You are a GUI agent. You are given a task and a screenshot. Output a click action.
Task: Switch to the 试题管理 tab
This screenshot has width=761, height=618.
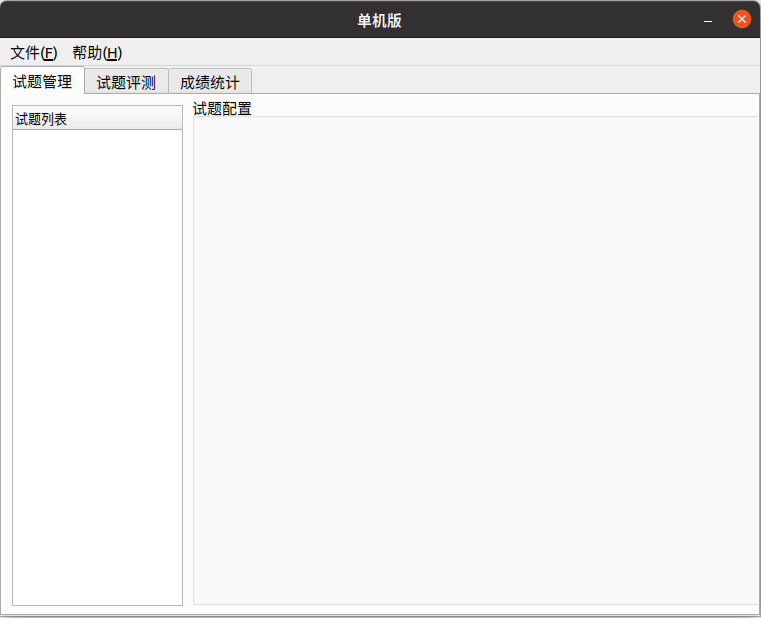42,82
